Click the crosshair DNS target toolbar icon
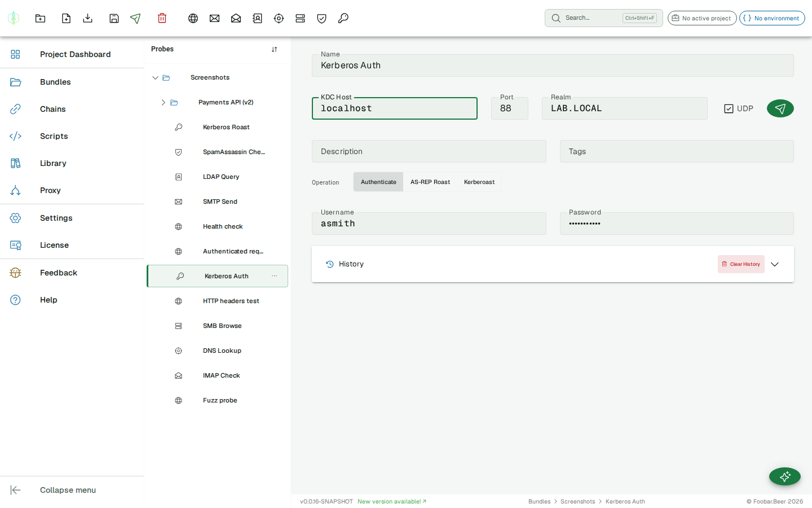Viewport: 812px width, 508px height. [279, 18]
